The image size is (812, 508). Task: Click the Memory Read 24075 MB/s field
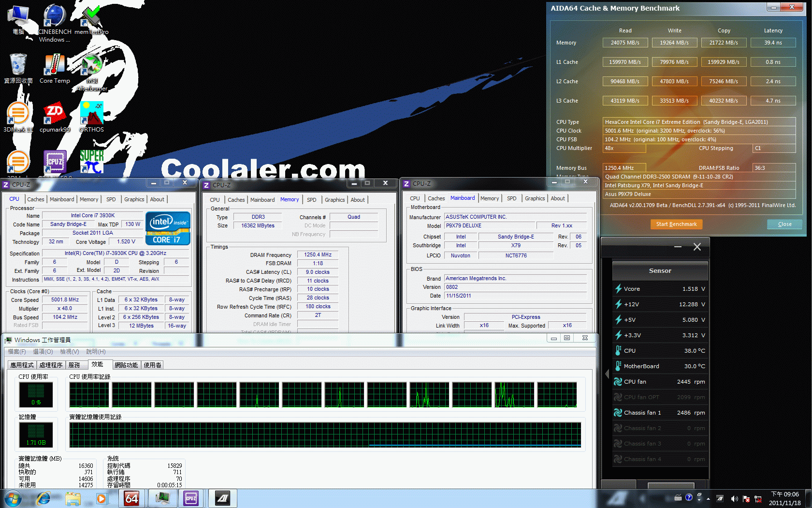(625, 43)
